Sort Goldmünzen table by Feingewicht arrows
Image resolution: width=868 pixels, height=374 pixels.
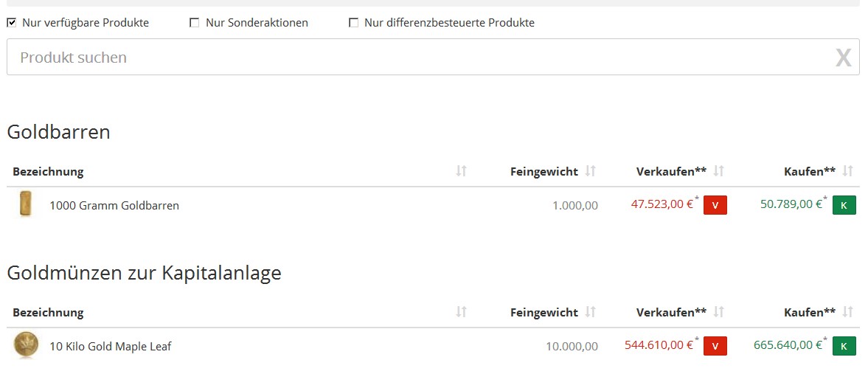(590, 312)
